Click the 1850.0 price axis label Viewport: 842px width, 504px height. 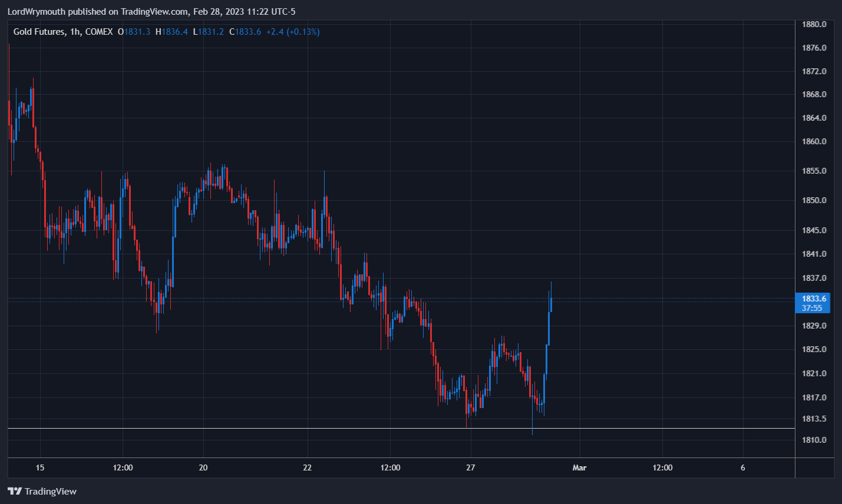click(814, 200)
